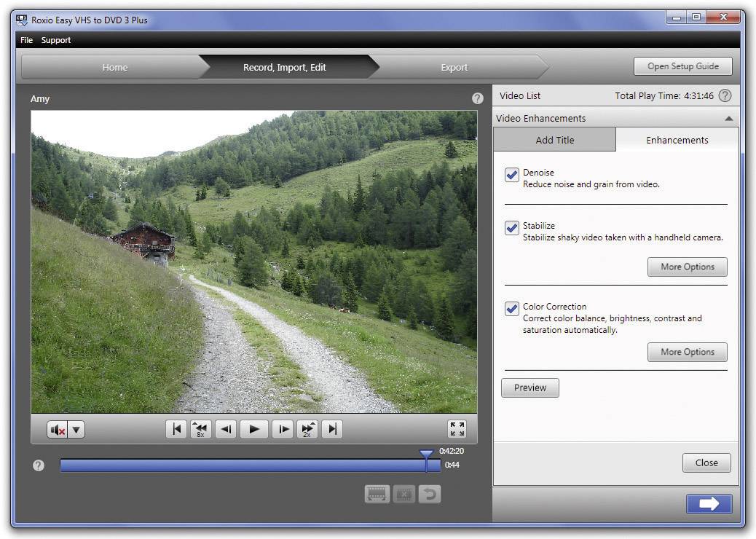Fast forward the video at 2x speed
Screen dimensions: 756x539
[x=307, y=429]
